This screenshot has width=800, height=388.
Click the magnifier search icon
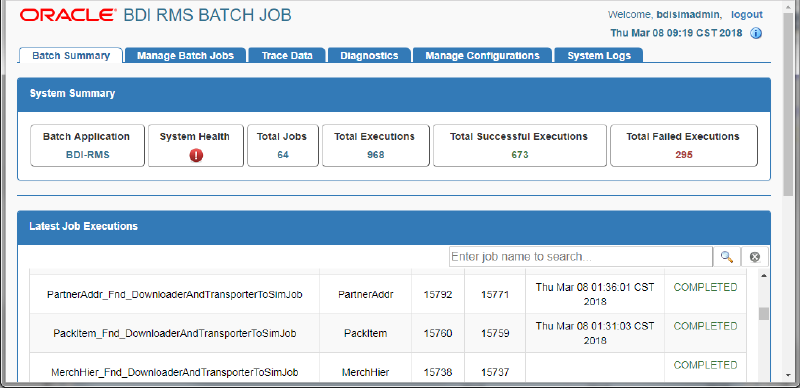[x=727, y=257]
